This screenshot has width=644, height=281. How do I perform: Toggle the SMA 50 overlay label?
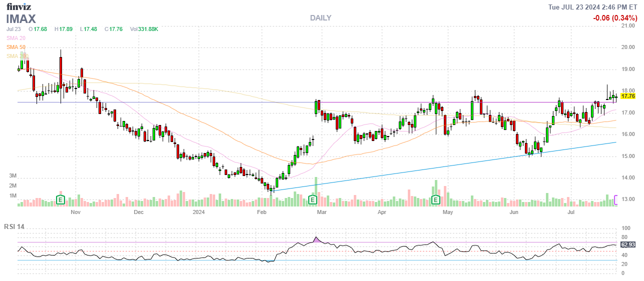point(16,47)
